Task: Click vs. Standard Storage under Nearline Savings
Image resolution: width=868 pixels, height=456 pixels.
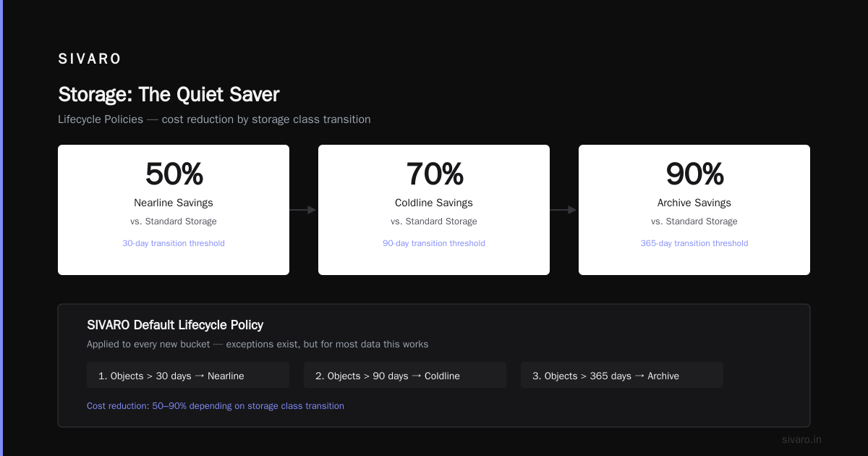Action: tap(174, 221)
